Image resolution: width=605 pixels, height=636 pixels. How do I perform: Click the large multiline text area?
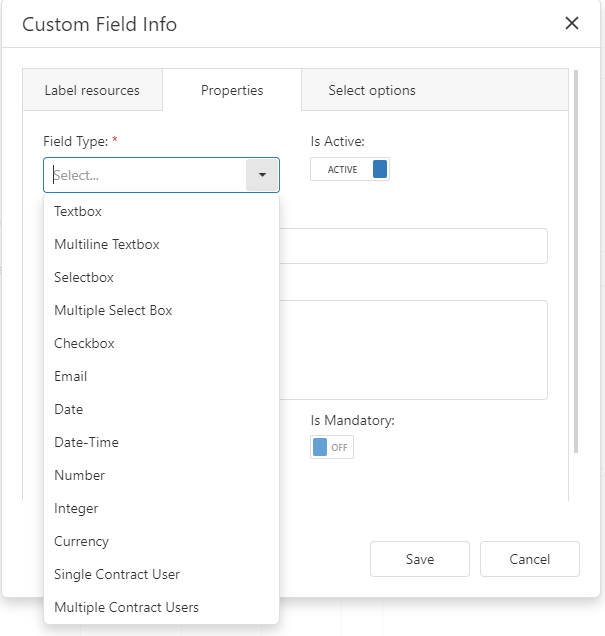click(x=413, y=350)
